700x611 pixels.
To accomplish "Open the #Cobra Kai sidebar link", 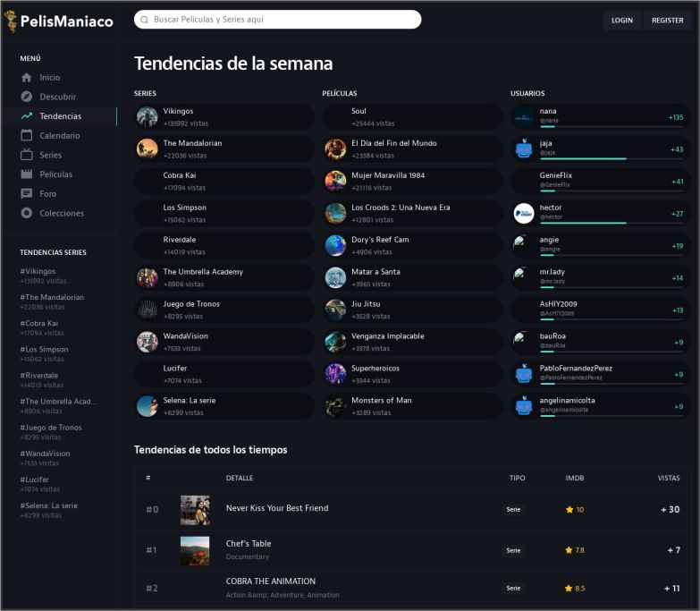I will point(39,323).
